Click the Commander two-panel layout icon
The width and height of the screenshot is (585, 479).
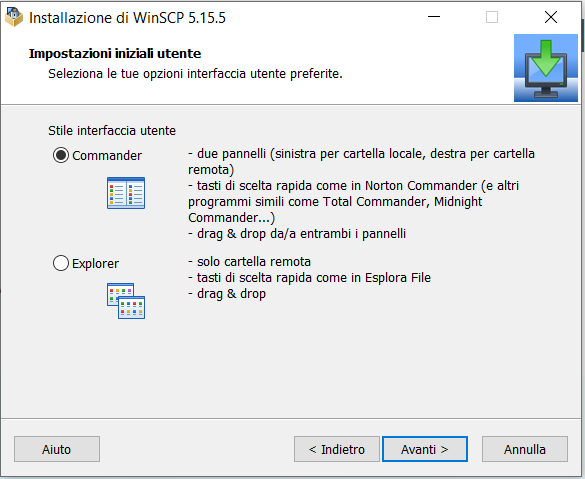click(x=126, y=193)
